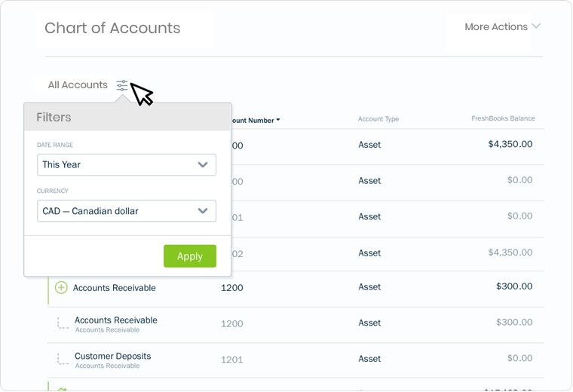Click the filter sliders icon beside All Accounts
The height and width of the screenshot is (392, 573).
click(x=122, y=85)
